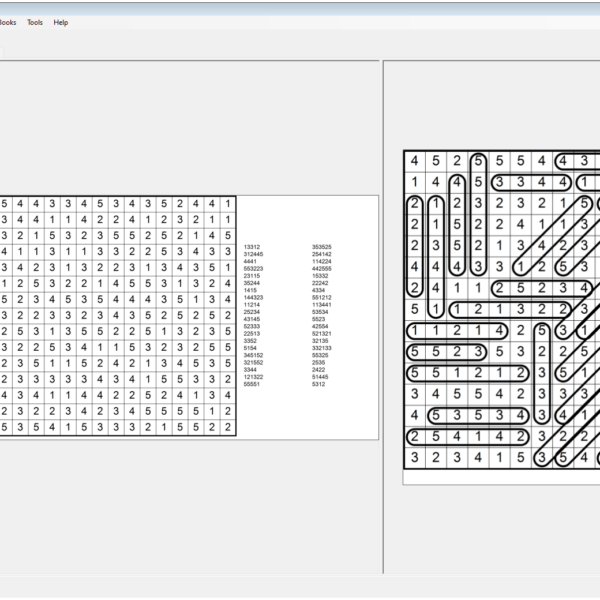600x600 pixels.
Task: Click 55551 at bottom of list
Action: pos(251,384)
